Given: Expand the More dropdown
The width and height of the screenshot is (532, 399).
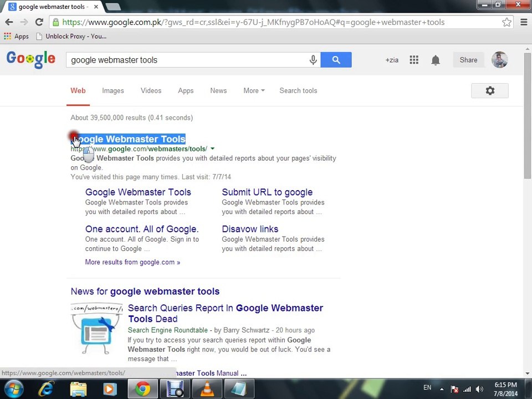Looking at the screenshot, I should point(254,90).
